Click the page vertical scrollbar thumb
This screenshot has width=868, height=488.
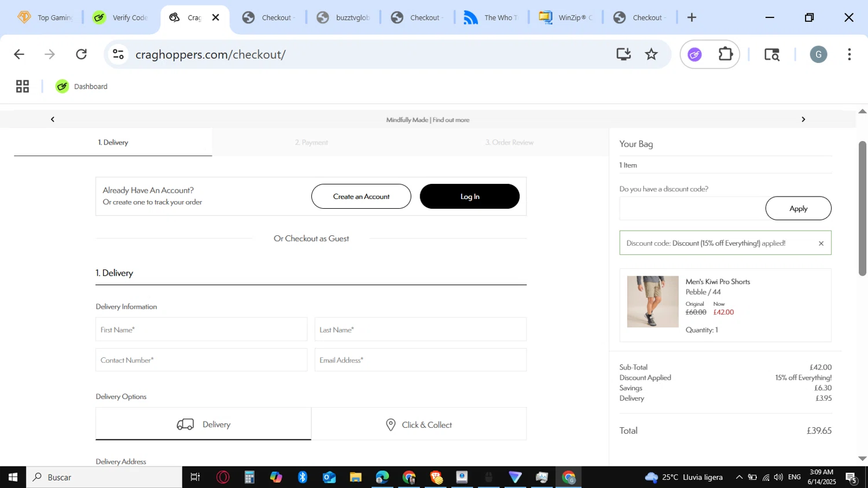(862, 208)
